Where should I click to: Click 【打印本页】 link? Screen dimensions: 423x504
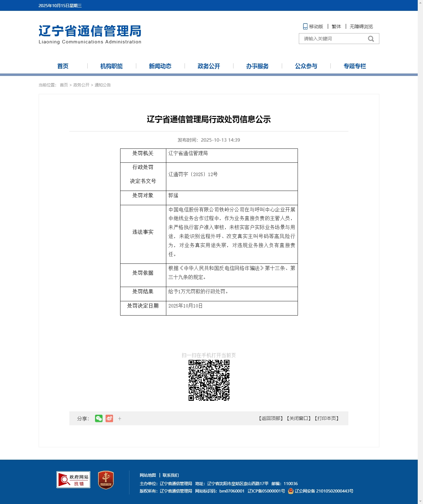pos(327,418)
